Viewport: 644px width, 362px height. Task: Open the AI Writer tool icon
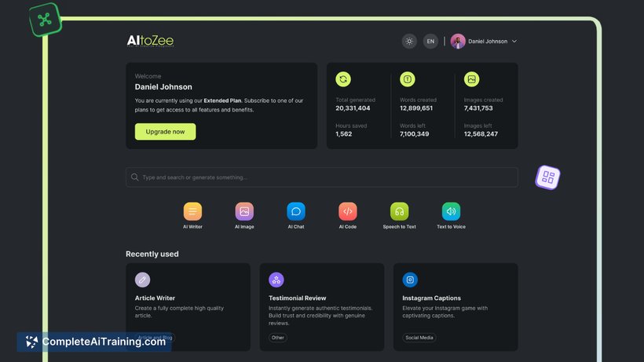click(x=192, y=211)
